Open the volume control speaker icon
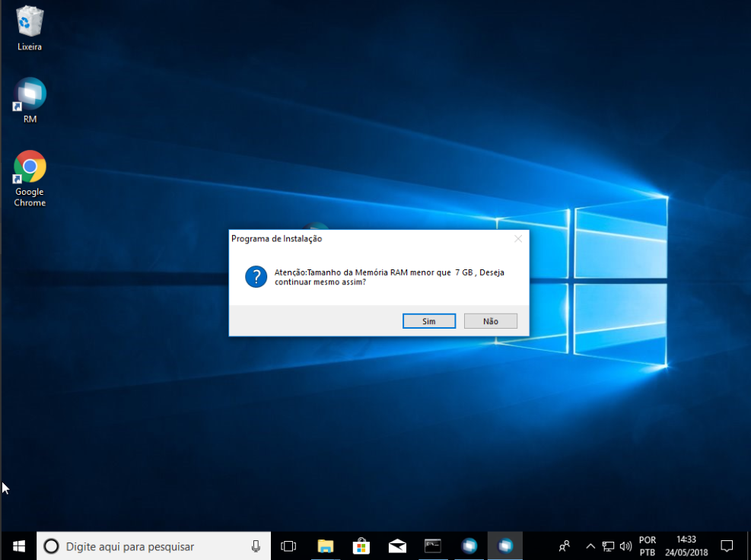 pyautogui.click(x=625, y=546)
